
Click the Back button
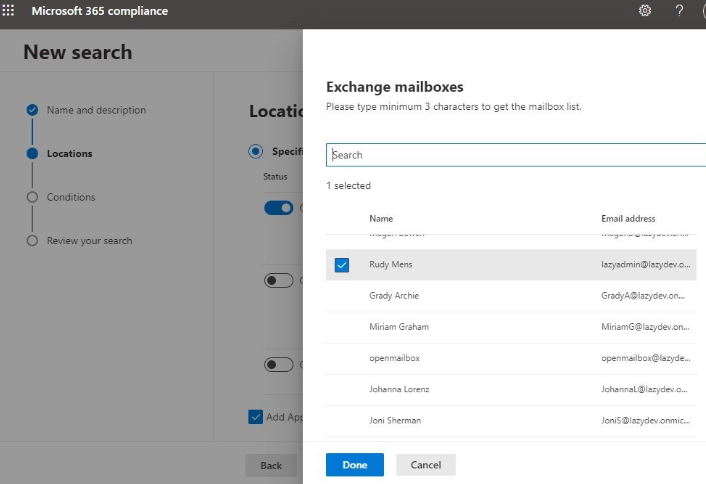(271, 465)
